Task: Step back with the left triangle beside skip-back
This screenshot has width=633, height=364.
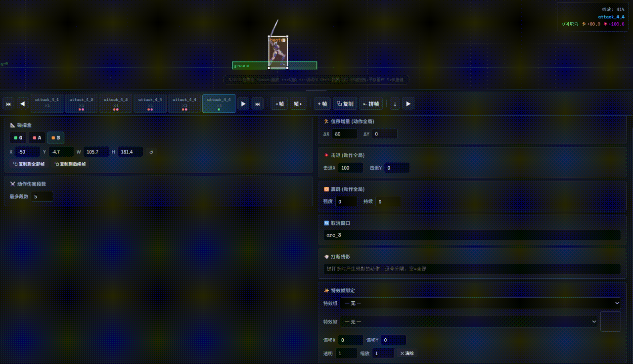Action: (22, 104)
